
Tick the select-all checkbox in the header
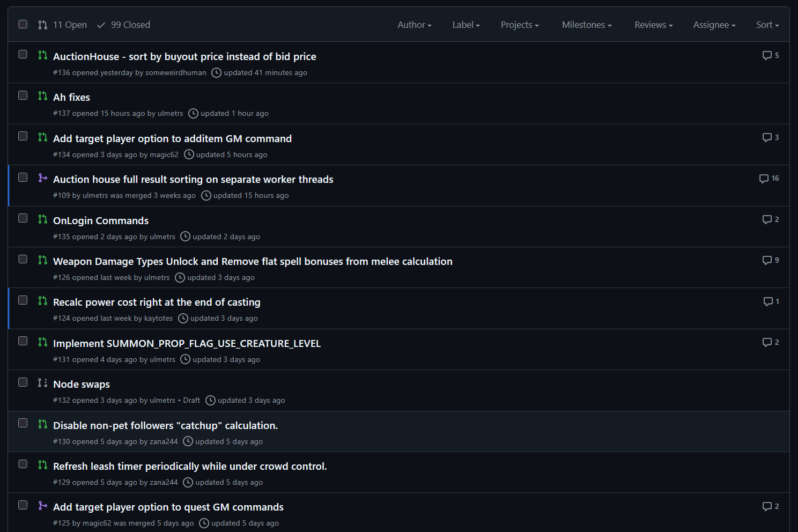(x=23, y=24)
